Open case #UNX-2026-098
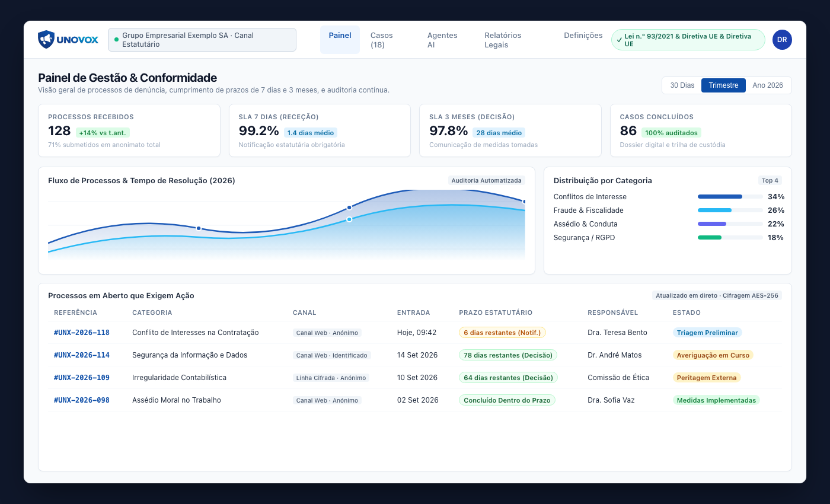830x504 pixels. 82,400
